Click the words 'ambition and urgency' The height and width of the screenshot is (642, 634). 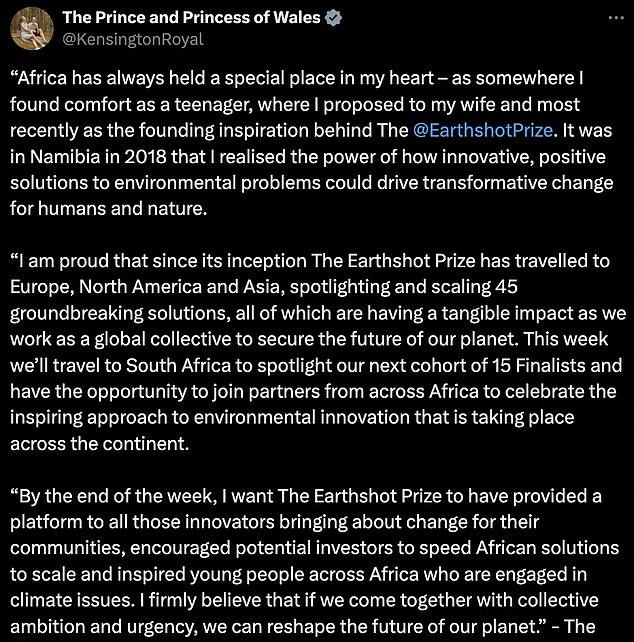(103, 626)
